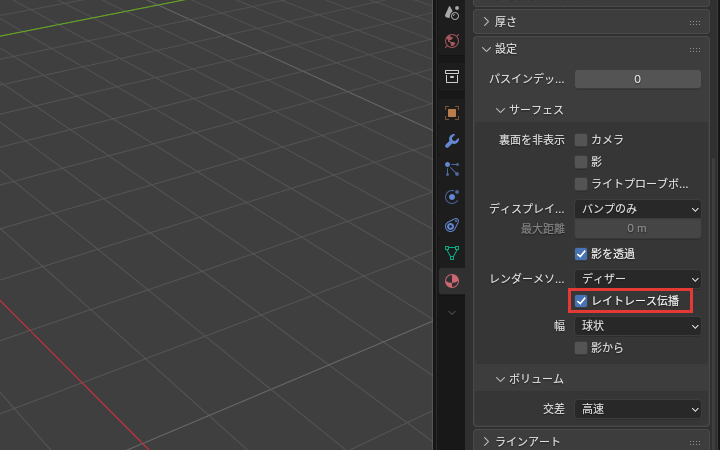The width and height of the screenshot is (720, 450).
Task: Open the World properties tab
Action: (452, 41)
